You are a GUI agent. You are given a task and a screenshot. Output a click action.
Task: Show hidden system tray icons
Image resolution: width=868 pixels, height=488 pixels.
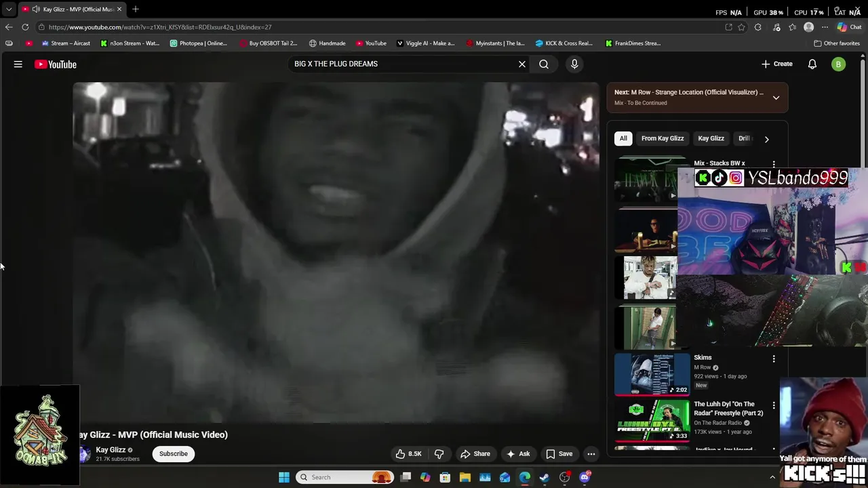pos(772,477)
